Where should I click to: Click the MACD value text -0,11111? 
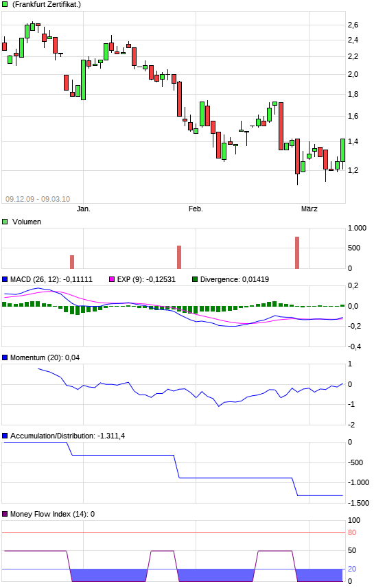(x=78, y=279)
